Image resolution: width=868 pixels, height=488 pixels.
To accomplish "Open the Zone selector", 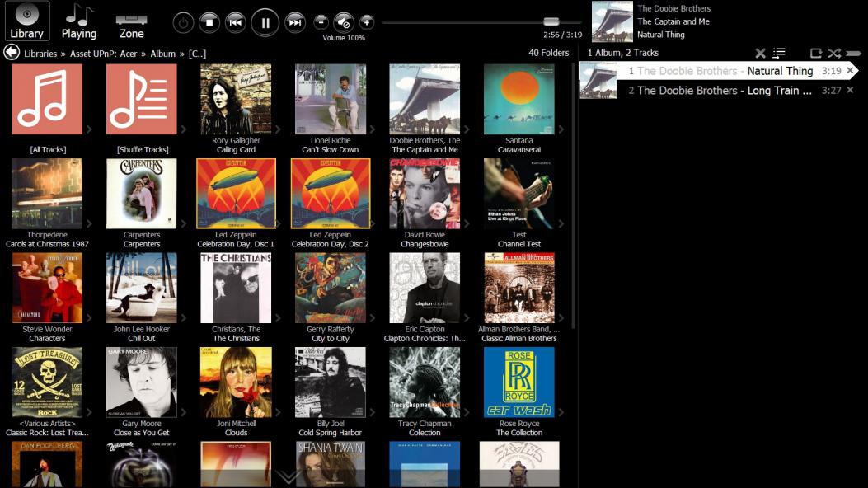I will click(x=132, y=21).
